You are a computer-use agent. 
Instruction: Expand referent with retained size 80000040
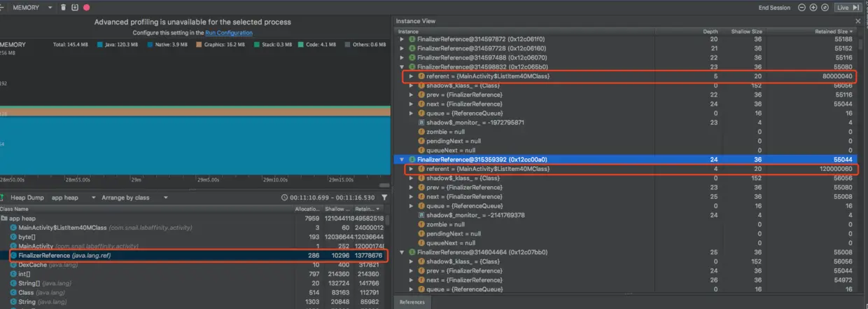[412, 76]
